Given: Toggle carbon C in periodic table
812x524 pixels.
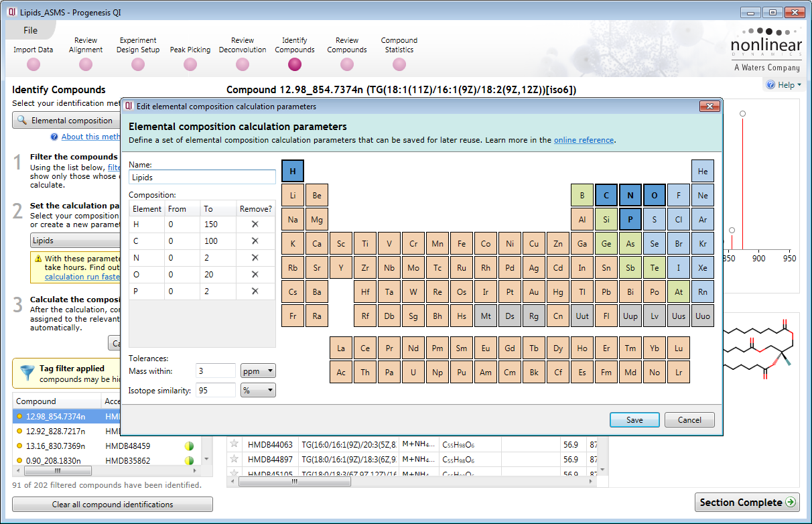Looking at the screenshot, I should point(606,196).
